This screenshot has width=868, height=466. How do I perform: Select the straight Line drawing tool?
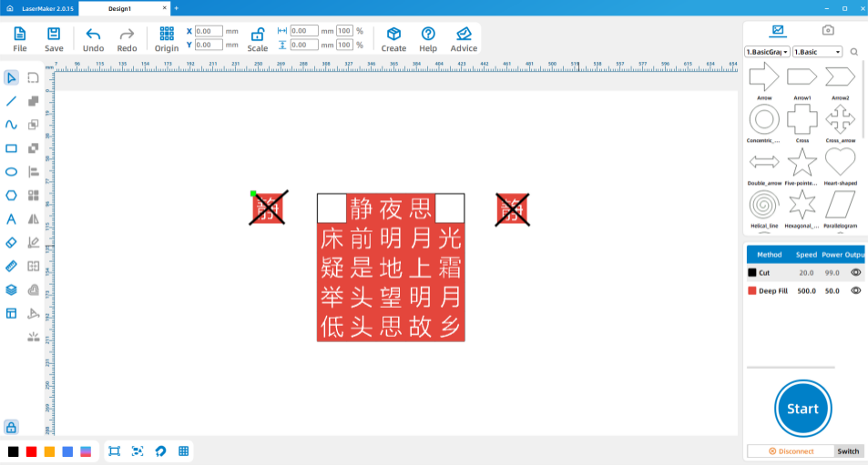coord(11,101)
